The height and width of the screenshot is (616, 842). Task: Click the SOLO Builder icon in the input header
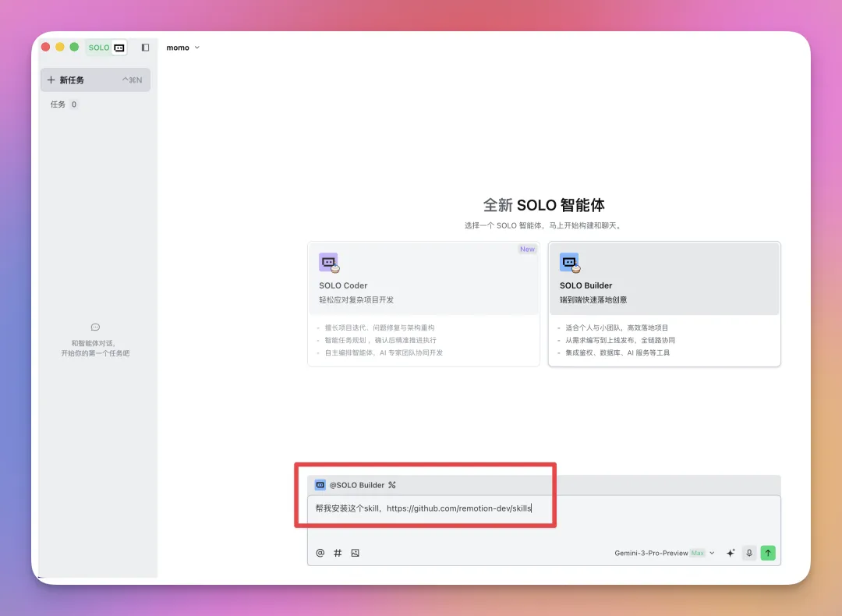(x=320, y=485)
